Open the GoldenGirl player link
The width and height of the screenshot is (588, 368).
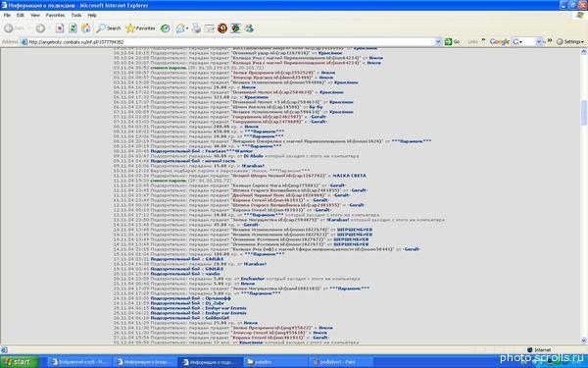pos(218,318)
